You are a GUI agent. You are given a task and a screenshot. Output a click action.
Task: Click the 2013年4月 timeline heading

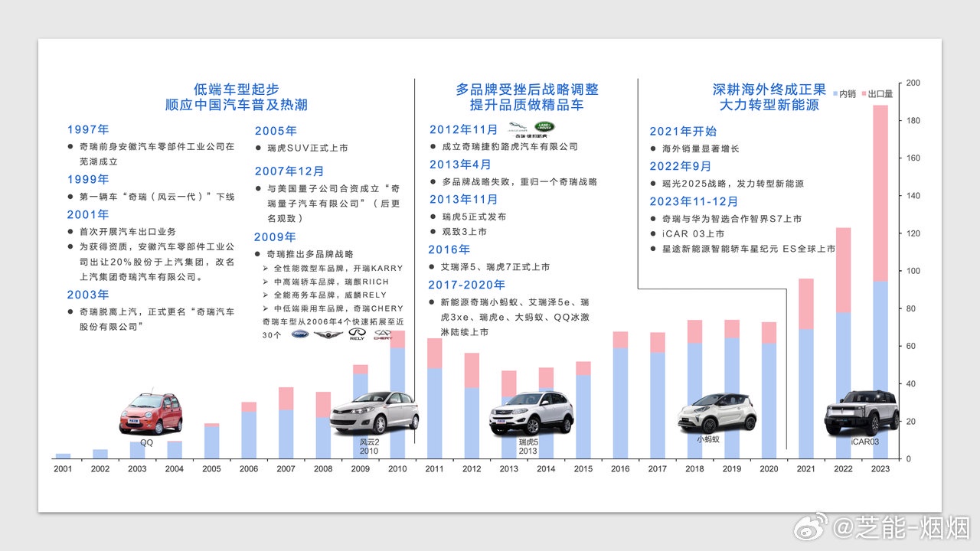[460, 165]
